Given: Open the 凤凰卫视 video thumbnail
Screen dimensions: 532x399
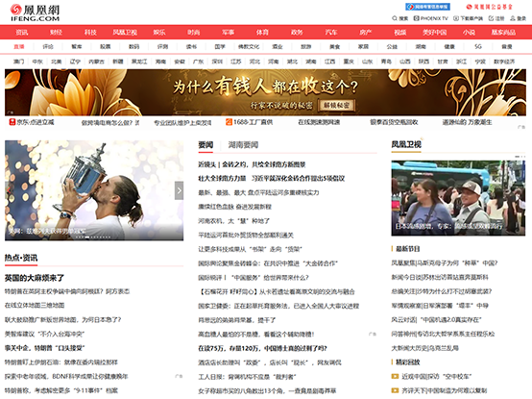Looking at the screenshot, I should [458, 198].
